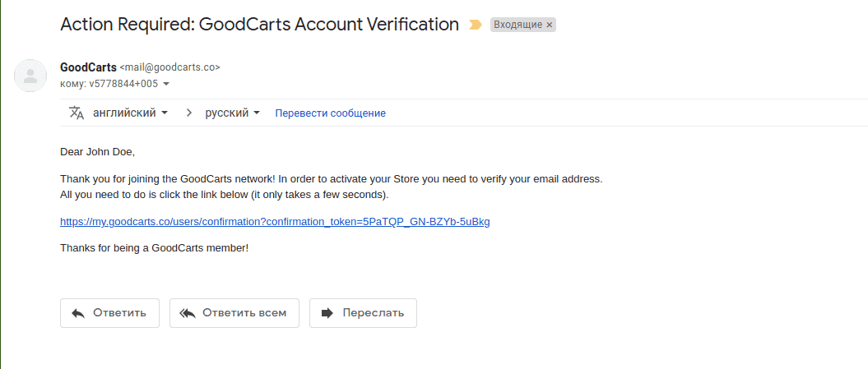Remove the Входящие label with its ×
The image size is (868, 369).
[549, 25]
